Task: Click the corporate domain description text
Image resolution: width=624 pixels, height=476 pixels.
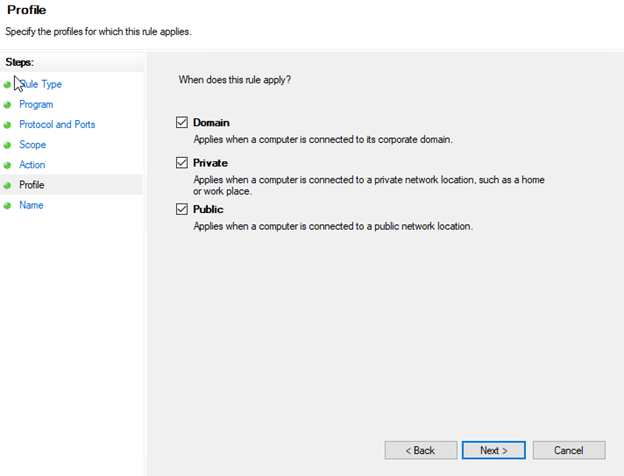Action: point(323,140)
